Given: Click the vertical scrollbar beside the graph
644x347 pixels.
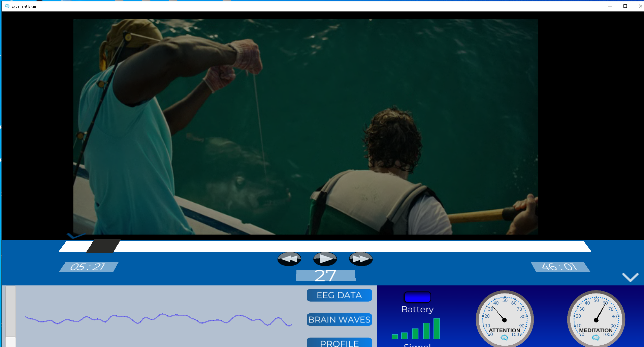Looking at the screenshot, I should (x=11, y=316).
